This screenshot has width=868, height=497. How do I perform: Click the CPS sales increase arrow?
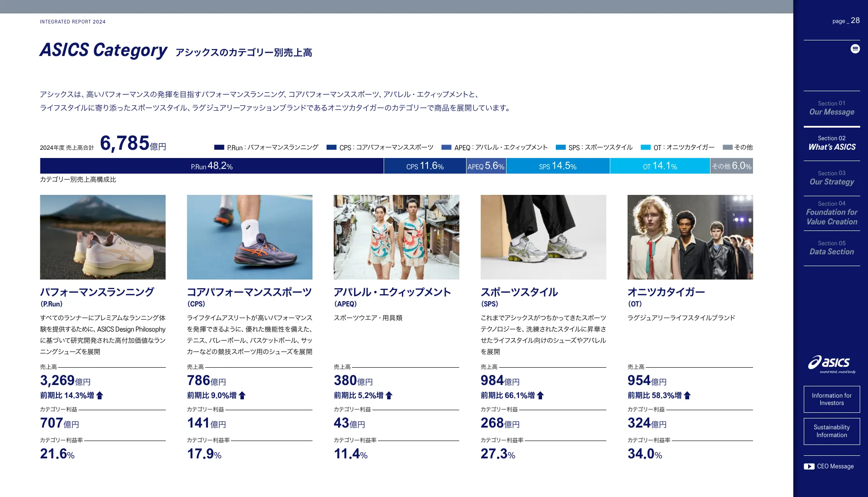pos(242,395)
